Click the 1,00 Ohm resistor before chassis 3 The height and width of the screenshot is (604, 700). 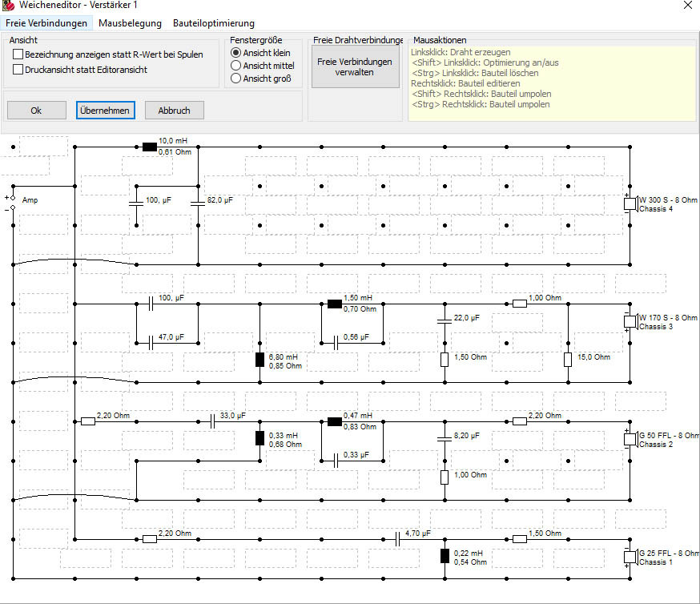(520, 304)
